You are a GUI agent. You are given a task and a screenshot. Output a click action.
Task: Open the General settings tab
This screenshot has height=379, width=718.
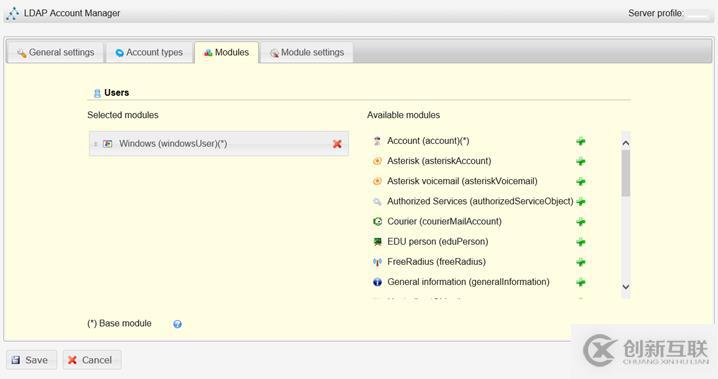pos(55,53)
